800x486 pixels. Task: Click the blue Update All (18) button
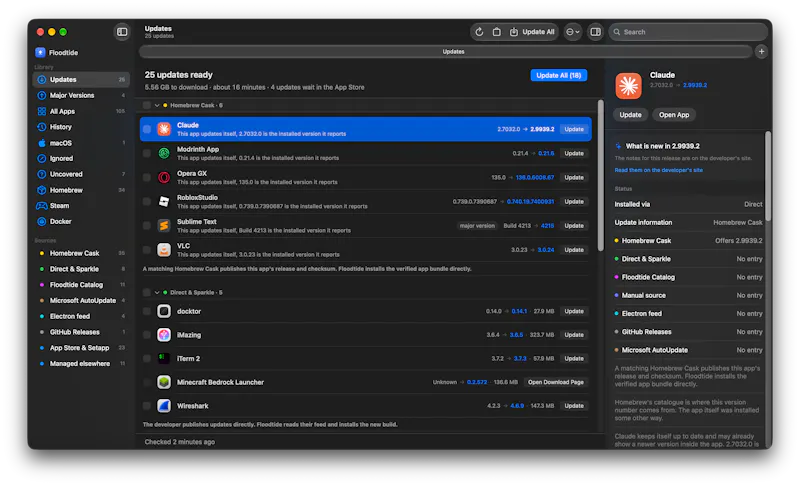(x=559, y=75)
